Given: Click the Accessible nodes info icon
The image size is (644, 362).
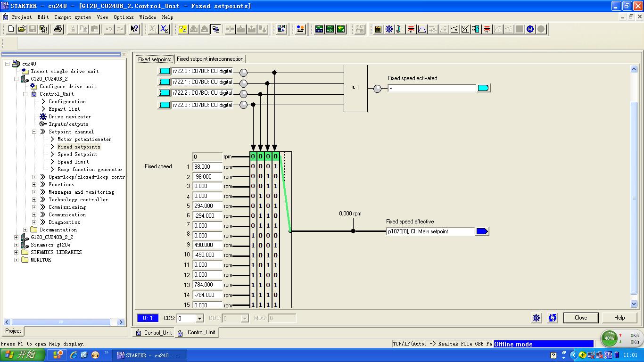Looking at the screenshot, I should [282, 29].
